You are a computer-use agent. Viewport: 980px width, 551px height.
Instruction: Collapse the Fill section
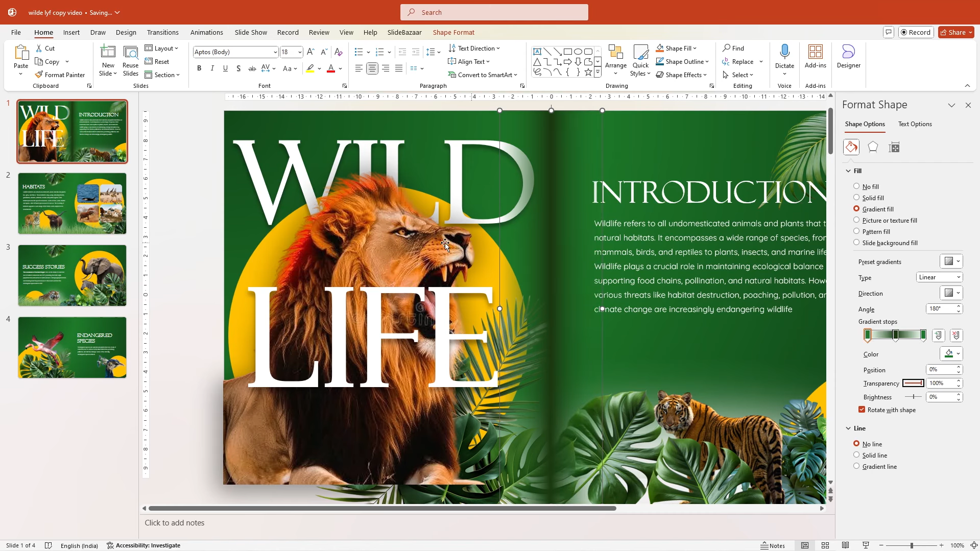point(848,171)
